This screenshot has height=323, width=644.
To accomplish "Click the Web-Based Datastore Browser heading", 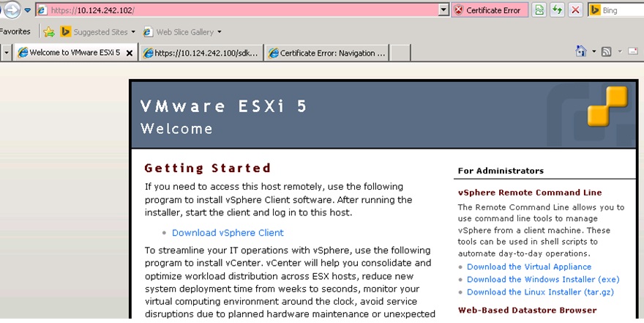I will (528, 311).
